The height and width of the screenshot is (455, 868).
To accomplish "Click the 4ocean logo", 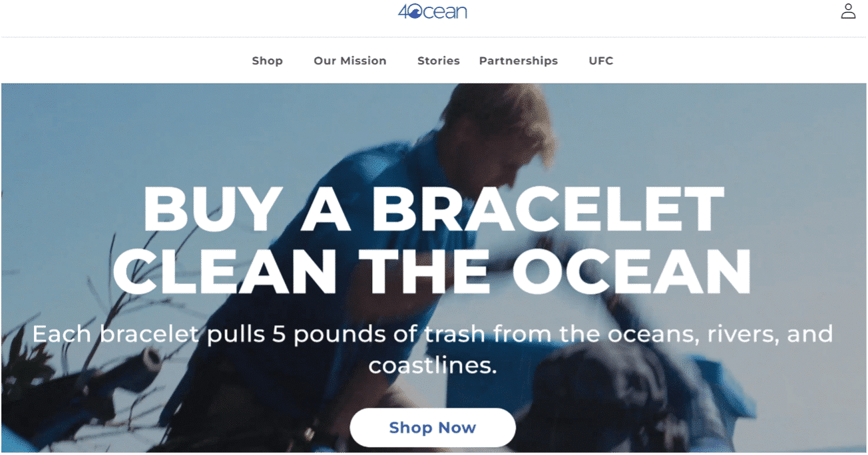I will [x=433, y=11].
